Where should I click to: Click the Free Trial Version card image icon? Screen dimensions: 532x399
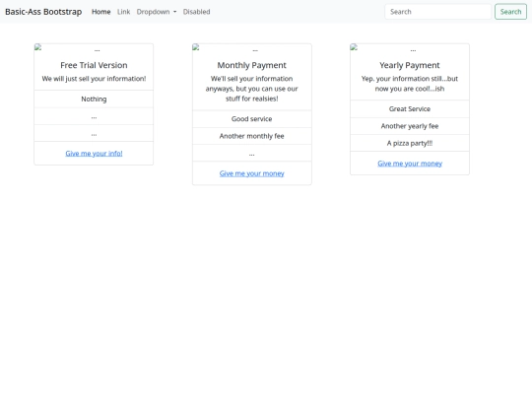pyautogui.click(x=38, y=47)
